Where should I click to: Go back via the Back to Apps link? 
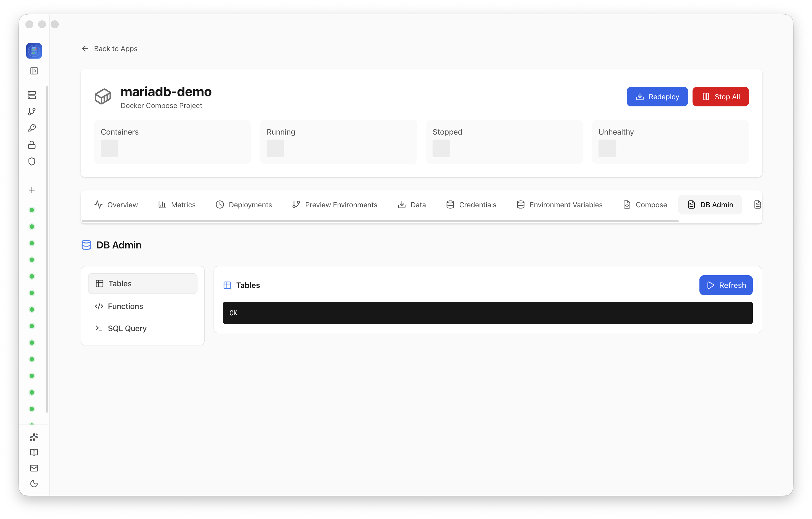110,49
